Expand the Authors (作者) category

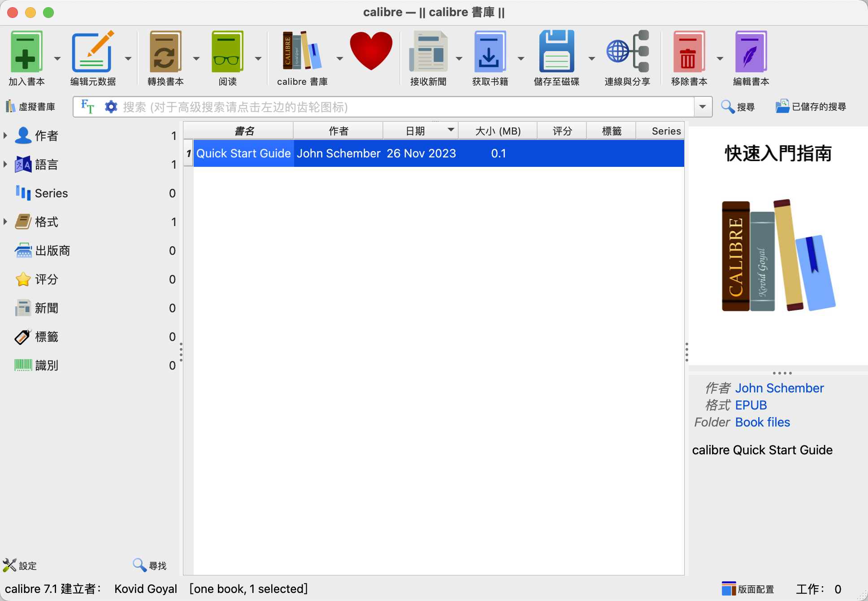click(x=5, y=135)
